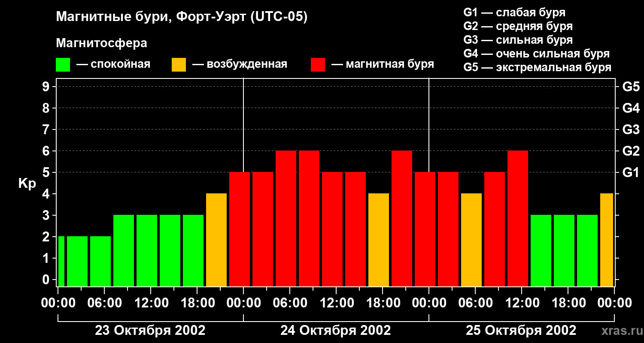Click the first green bar after 12:00, 25 October

pos(541,250)
